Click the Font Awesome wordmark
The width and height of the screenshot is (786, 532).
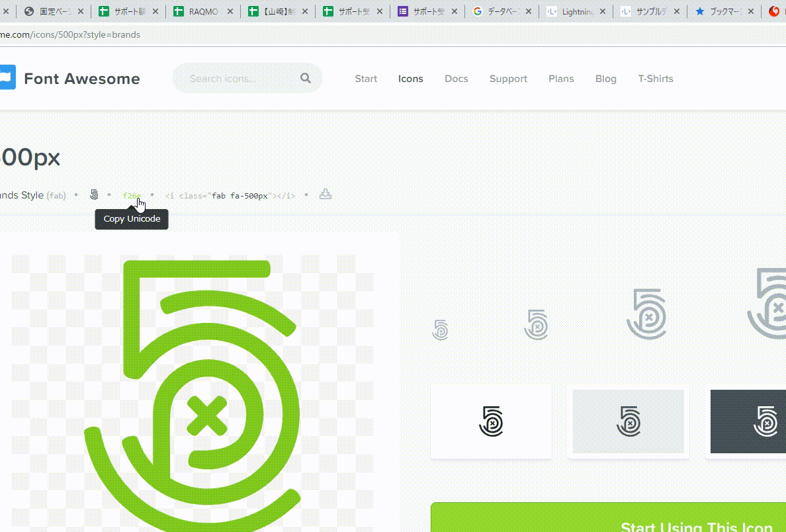82,79
